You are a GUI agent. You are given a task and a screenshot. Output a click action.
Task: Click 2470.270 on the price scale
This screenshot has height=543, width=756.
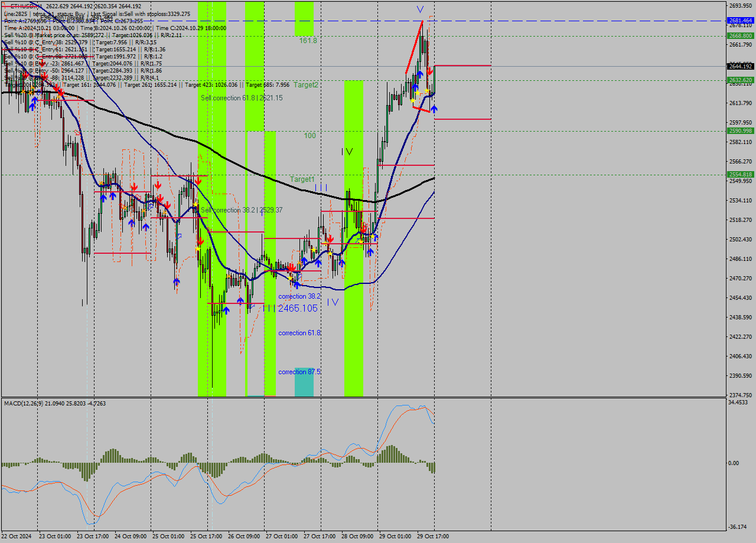click(x=740, y=278)
